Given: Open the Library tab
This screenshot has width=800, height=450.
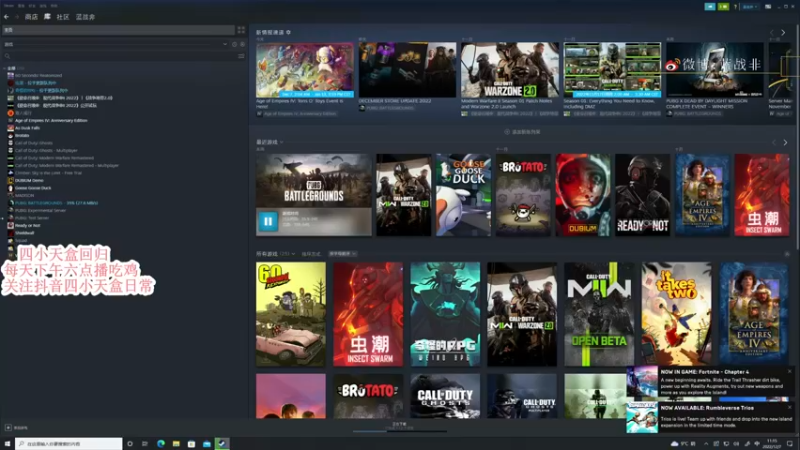Looking at the screenshot, I should click(x=47, y=17).
